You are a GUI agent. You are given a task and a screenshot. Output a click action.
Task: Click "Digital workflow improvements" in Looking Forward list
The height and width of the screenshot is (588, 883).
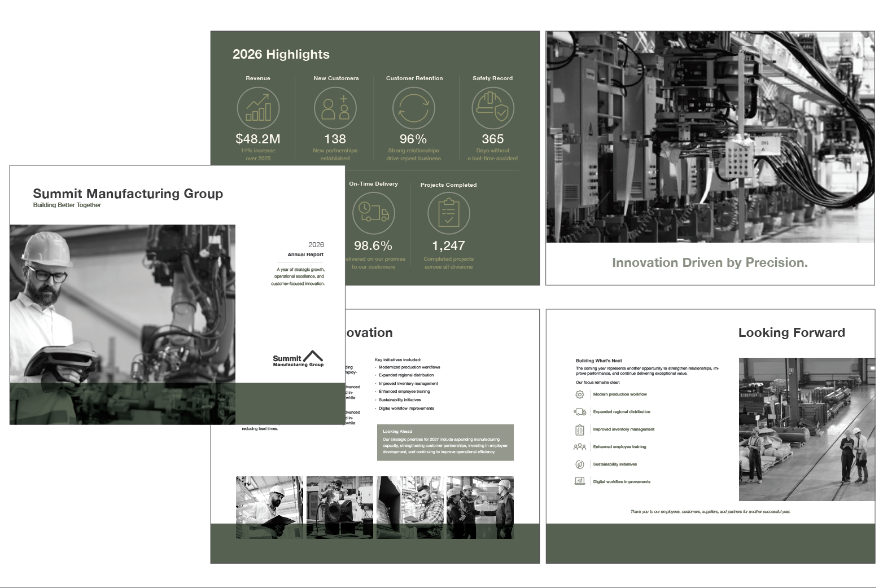tap(622, 482)
